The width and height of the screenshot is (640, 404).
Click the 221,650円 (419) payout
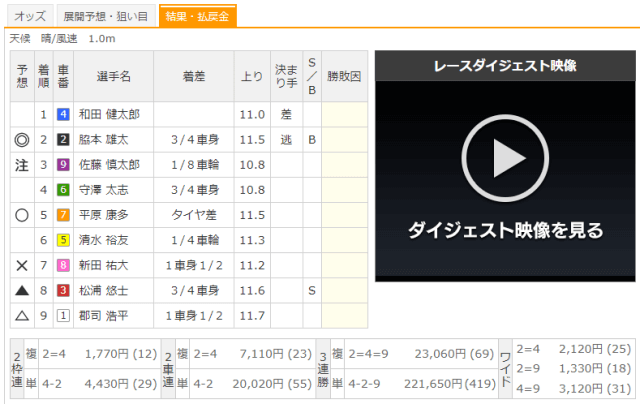pos(450,384)
